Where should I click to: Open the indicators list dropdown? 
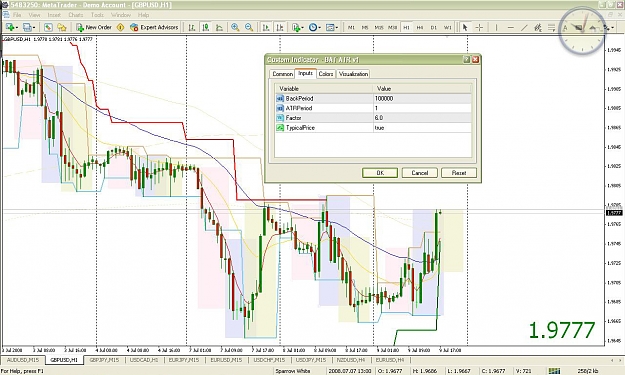point(297,27)
